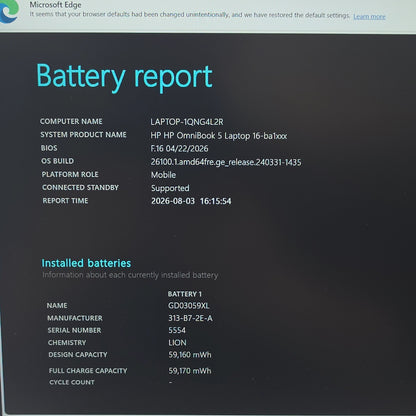
Task: Select battery name GD03059XL
Action: pos(189,306)
